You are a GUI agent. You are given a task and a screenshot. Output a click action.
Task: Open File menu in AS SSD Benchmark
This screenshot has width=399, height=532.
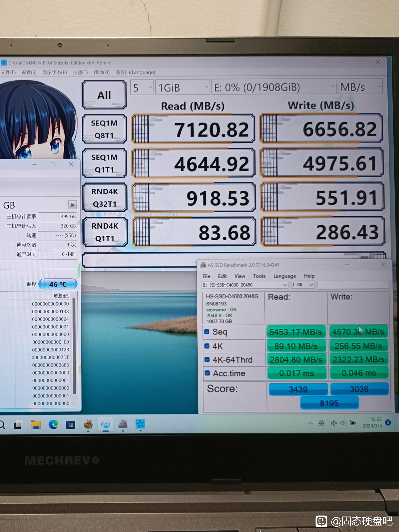(x=206, y=276)
